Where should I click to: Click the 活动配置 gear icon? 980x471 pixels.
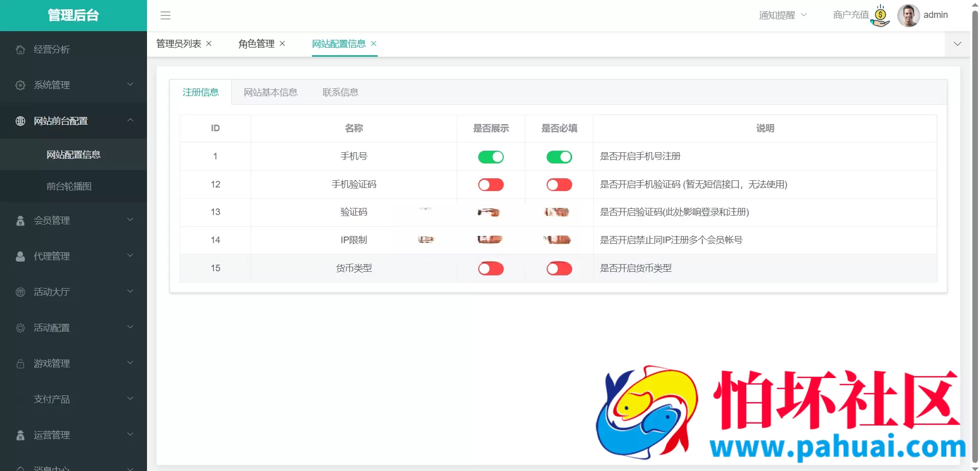point(20,328)
